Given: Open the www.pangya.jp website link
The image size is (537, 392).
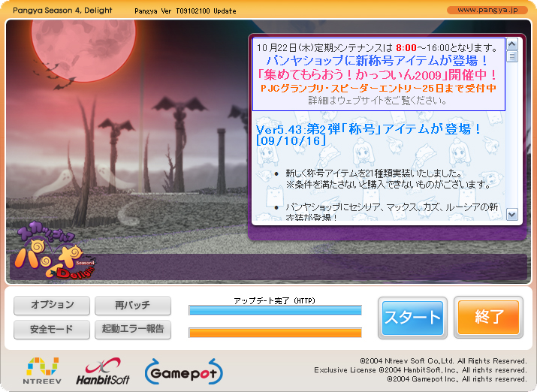Looking at the screenshot, I should coord(487,10).
